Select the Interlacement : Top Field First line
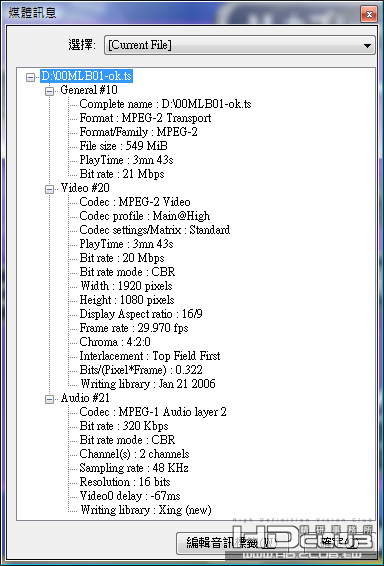Viewport: 384px width, 566px height. pyautogui.click(x=150, y=356)
